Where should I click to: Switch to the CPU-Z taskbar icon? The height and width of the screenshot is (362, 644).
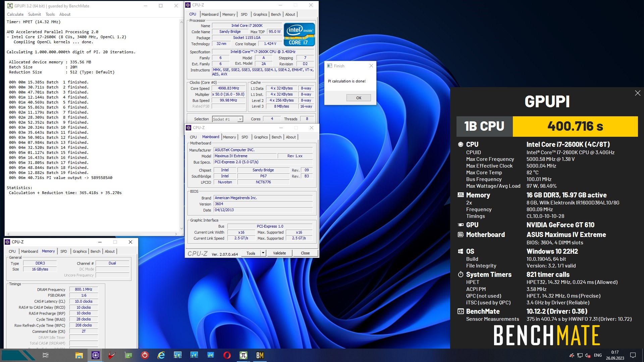coord(96,355)
